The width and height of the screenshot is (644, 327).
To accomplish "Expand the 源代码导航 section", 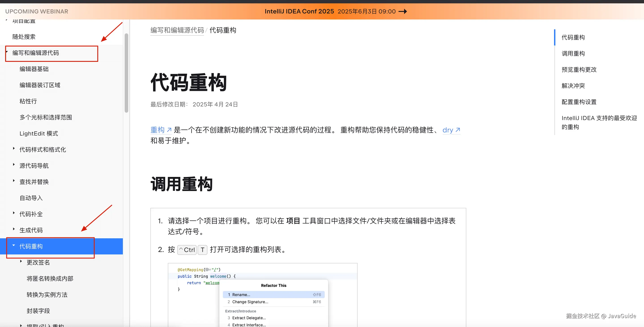I will point(14,164).
